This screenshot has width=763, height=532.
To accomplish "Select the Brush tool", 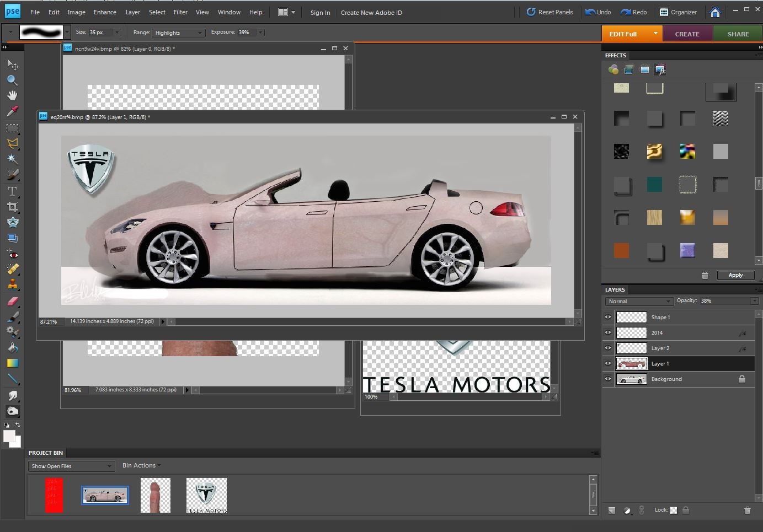I will pos(12,317).
